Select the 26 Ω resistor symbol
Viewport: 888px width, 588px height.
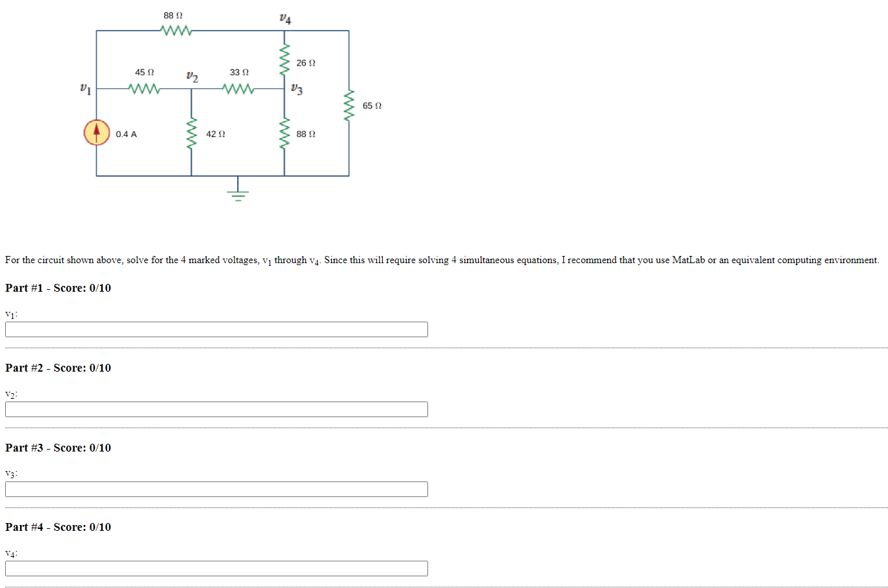[x=285, y=58]
